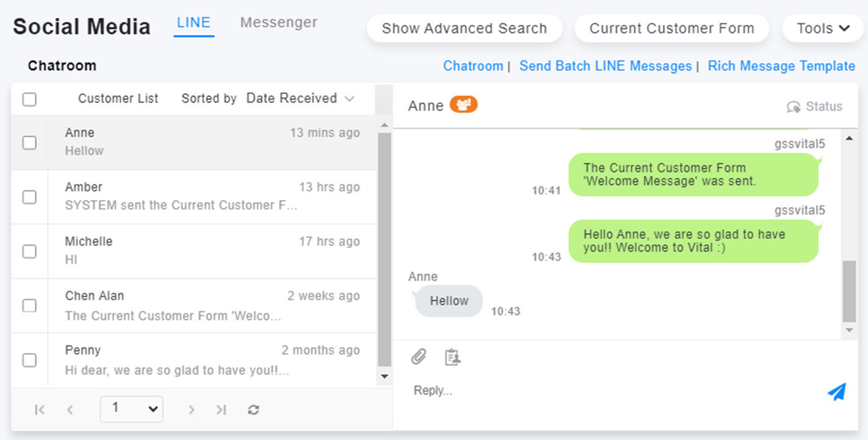The image size is (868, 440).
Task: Go to the last page of customers
Action: pos(221,410)
